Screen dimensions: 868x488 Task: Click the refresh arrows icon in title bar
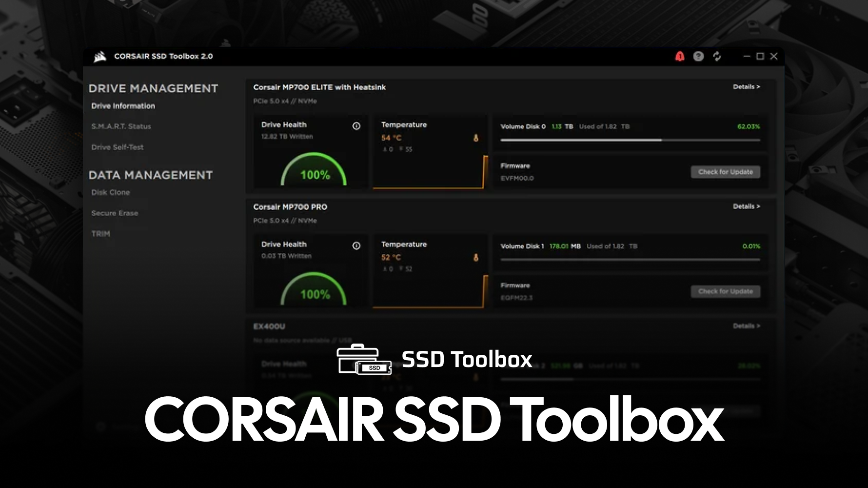[x=717, y=57]
